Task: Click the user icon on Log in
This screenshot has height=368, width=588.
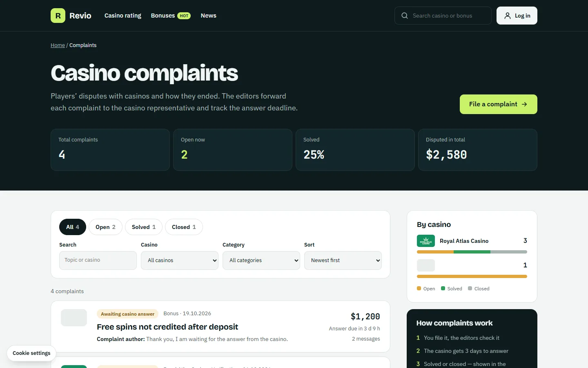Action: coord(508,16)
